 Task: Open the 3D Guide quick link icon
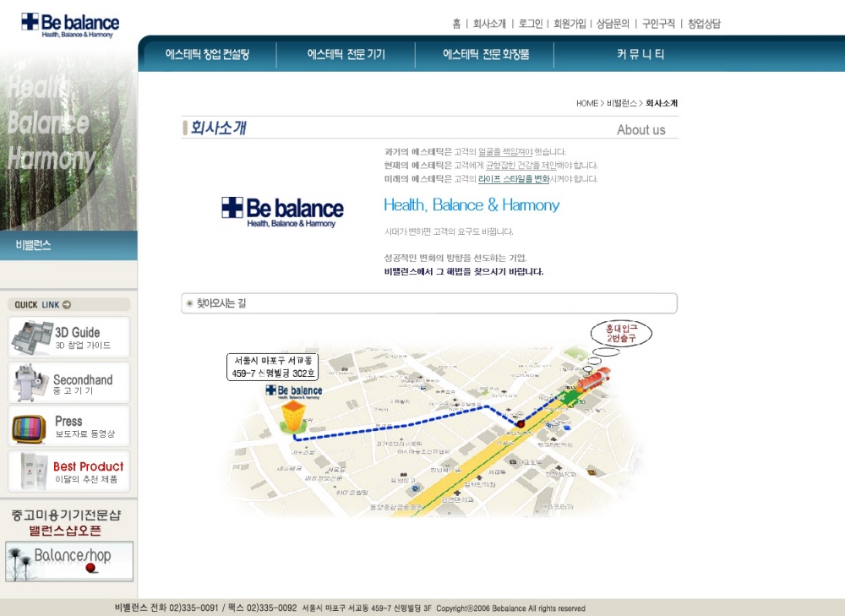[32, 337]
